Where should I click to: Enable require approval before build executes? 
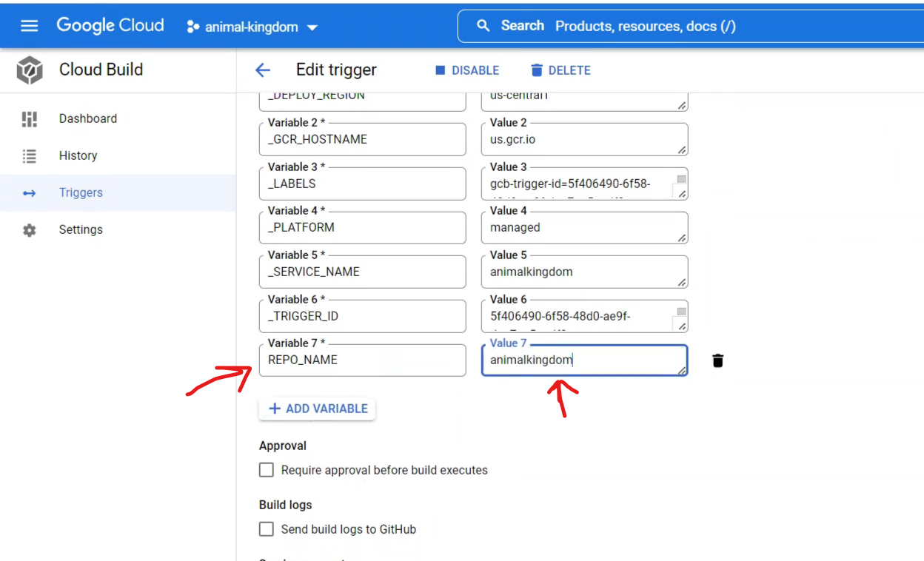click(x=267, y=470)
